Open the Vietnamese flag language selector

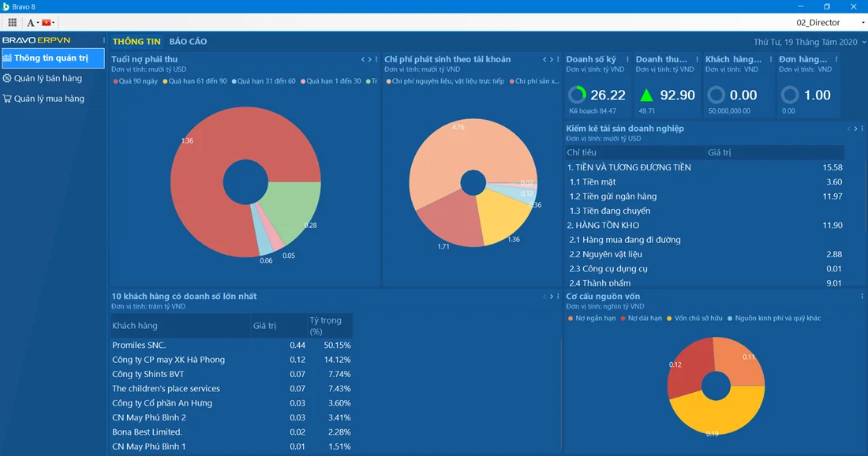coord(47,23)
